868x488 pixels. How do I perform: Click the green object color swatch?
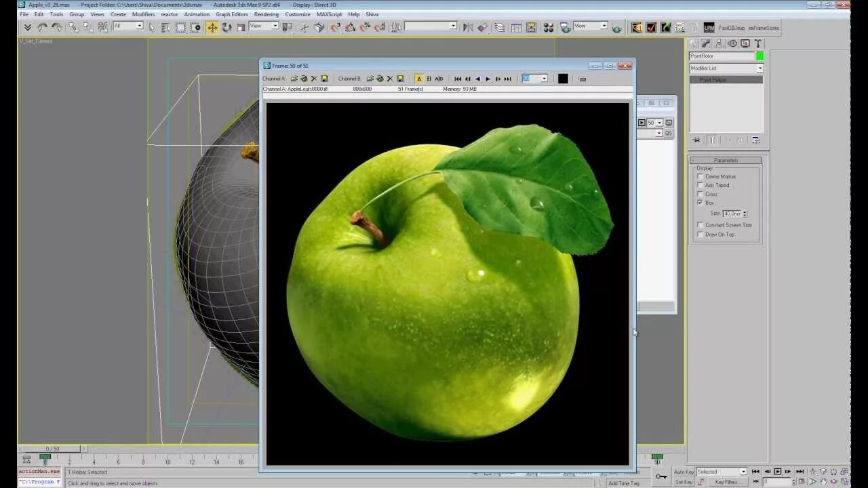pos(760,56)
